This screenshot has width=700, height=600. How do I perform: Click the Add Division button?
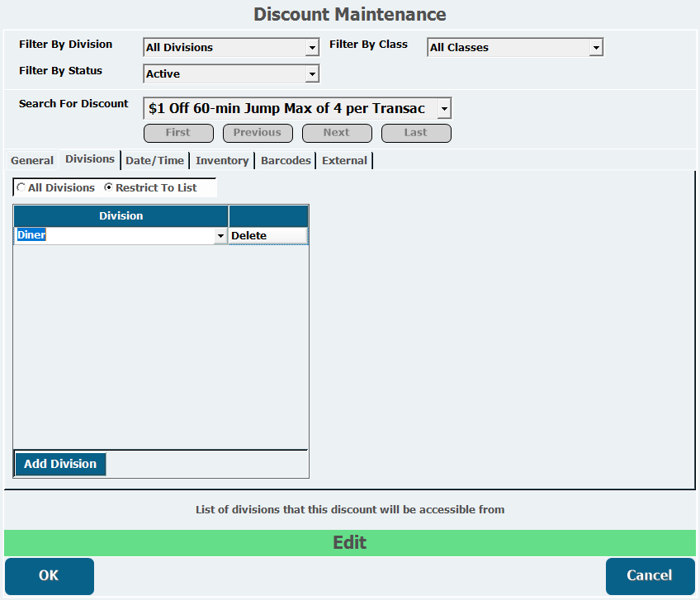[60, 464]
